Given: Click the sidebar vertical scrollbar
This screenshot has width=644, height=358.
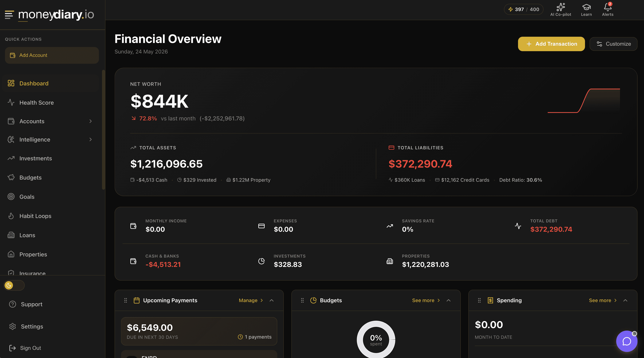Looking at the screenshot, I should pos(104,130).
